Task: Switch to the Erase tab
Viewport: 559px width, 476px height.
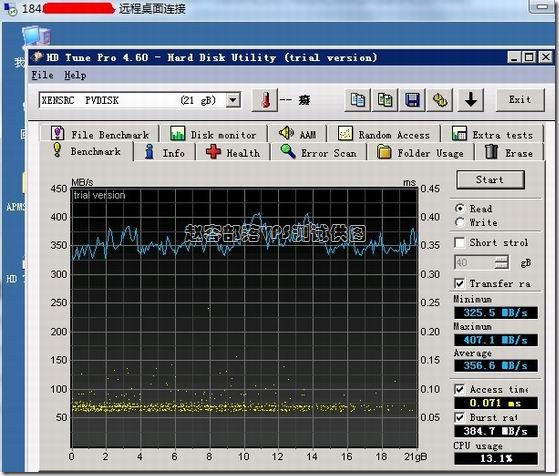Action: coord(509,152)
